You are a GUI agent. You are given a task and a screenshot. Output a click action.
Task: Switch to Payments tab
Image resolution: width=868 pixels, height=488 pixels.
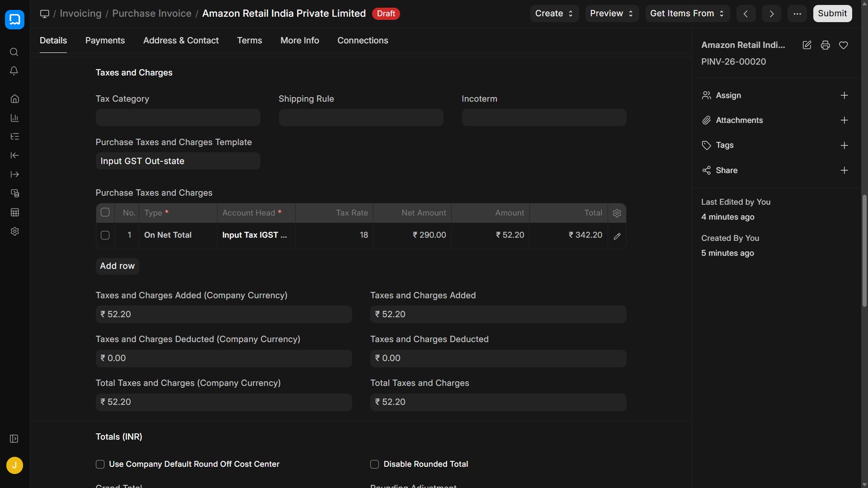[105, 41]
